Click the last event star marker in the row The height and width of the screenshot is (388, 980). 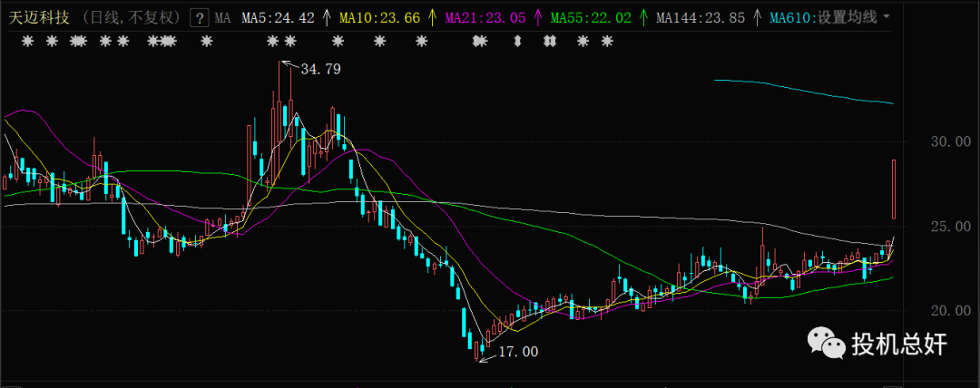(x=606, y=42)
